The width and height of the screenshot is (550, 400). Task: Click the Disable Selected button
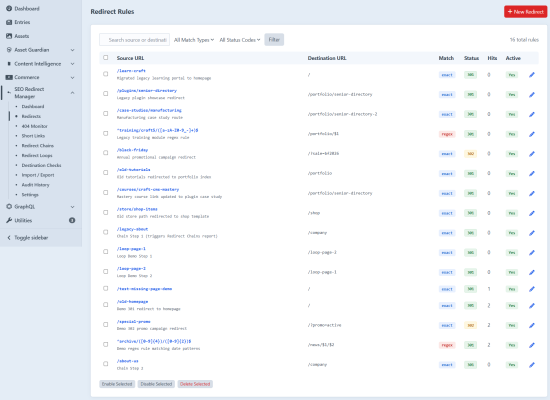(156, 384)
